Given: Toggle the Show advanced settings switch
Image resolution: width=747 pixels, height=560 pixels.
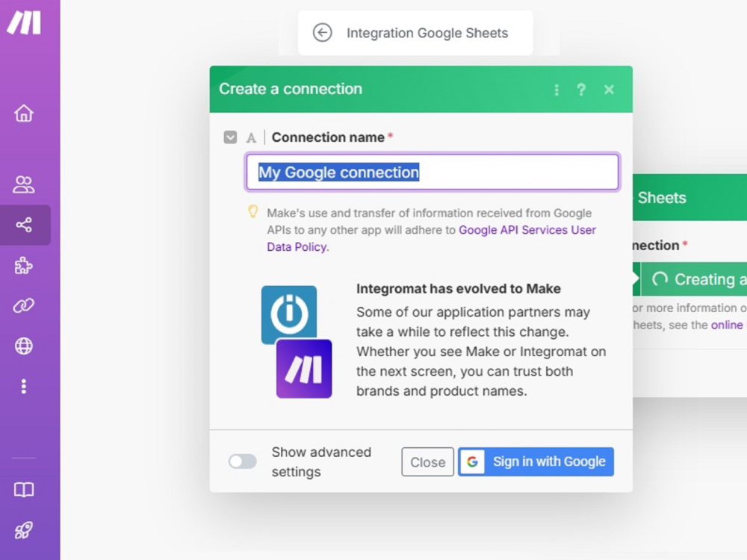Looking at the screenshot, I should pos(243,461).
